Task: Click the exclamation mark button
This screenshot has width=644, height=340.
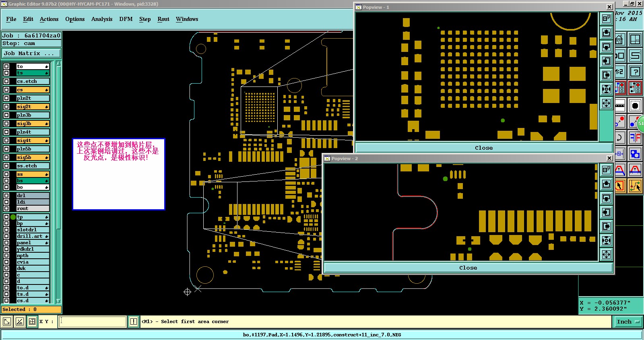Action: click(134, 321)
